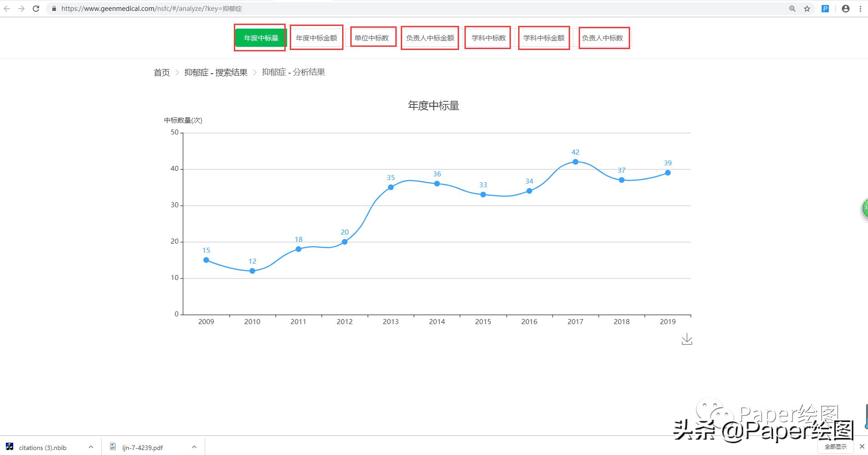Open the browser profile avatar icon

(845, 8)
